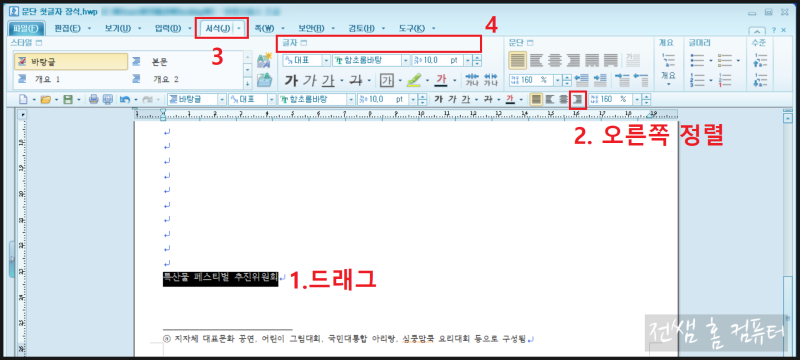Screen dimensions: 800x360
Task: Toggle italic 가 in the ribbon
Action: pos(308,80)
